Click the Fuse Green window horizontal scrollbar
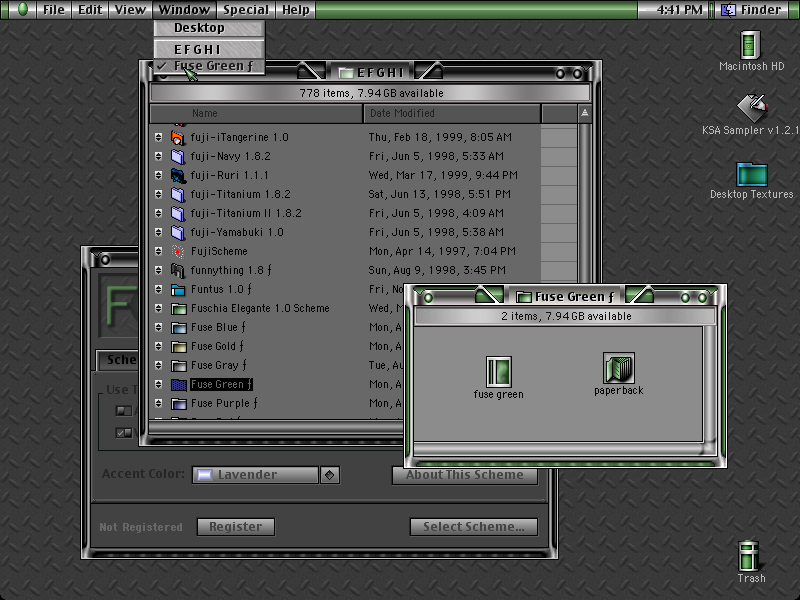This screenshot has width=800, height=600. click(559, 449)
